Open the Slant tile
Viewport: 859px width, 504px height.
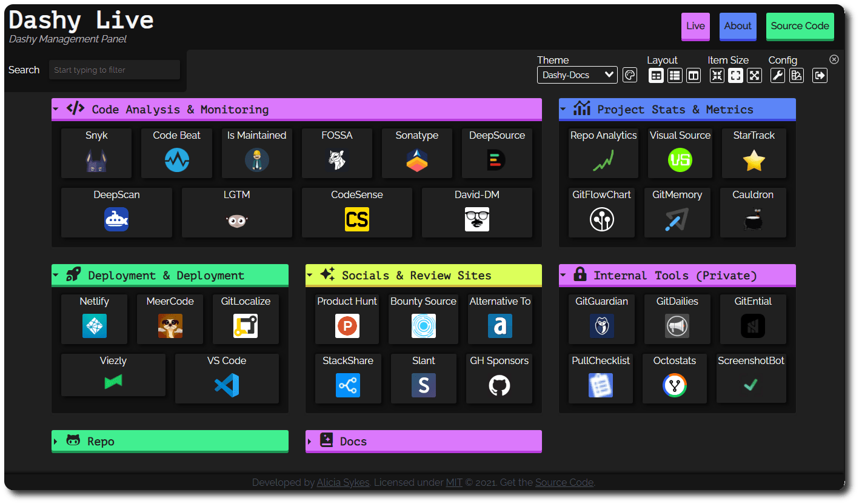click(x=424, y=378)
